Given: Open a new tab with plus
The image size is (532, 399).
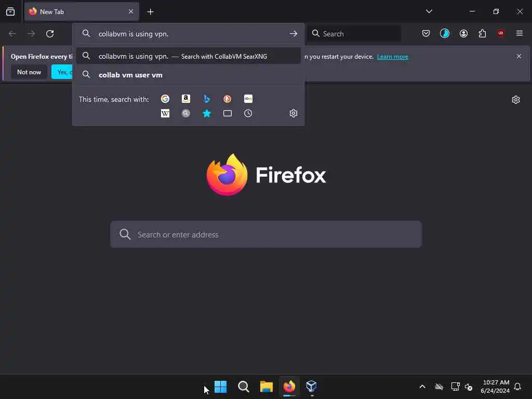Looking at the screenshot, I should tap(150, 12).
